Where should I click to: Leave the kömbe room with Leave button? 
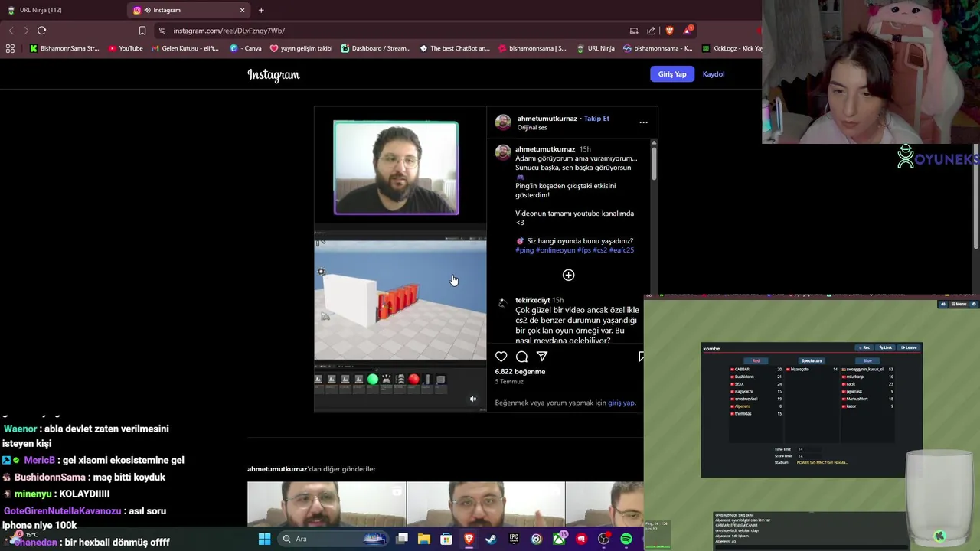[x=908, y=347]
